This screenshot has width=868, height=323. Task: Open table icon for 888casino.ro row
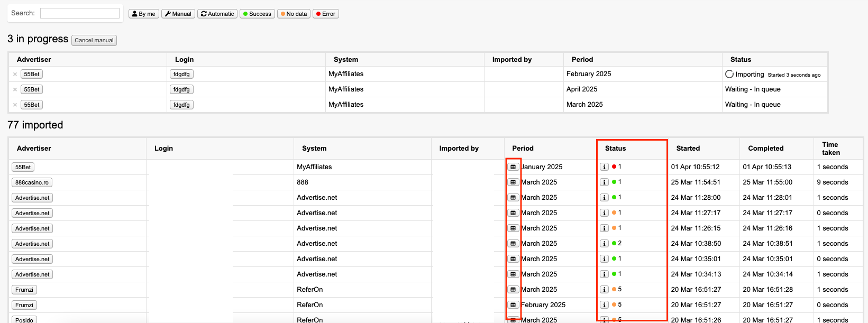[513, 182]
